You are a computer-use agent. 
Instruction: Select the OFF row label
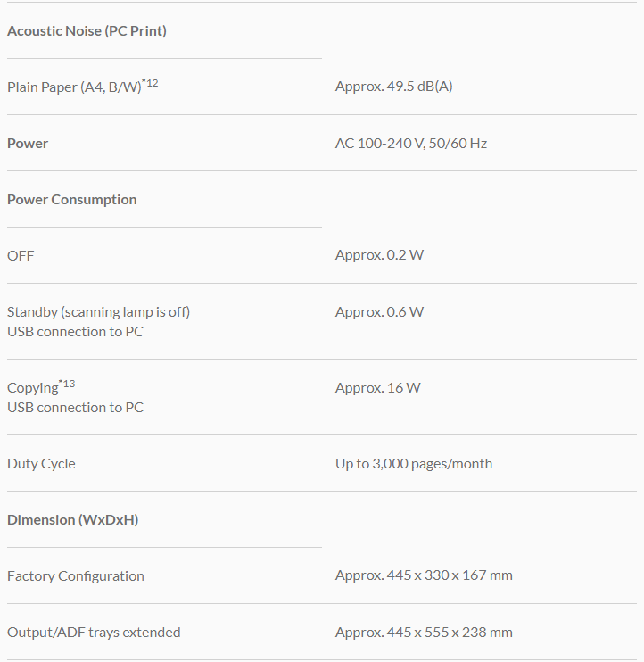(21, 256)
